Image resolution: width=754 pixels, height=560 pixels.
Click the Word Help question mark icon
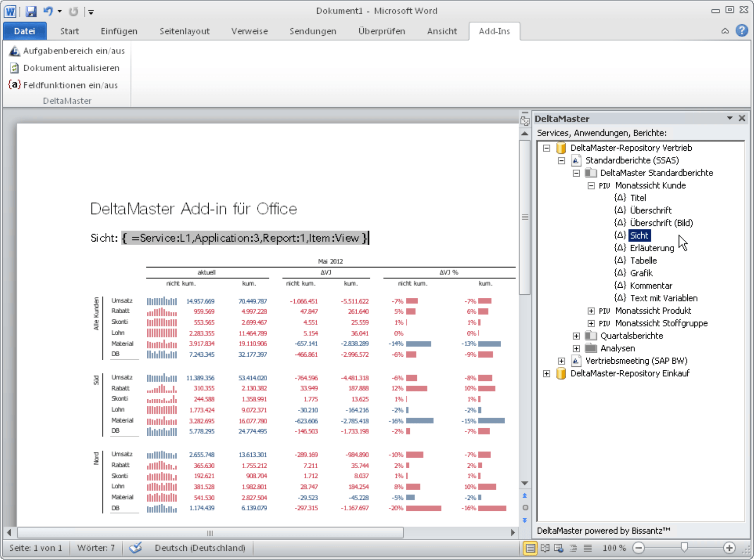[x=742, y=30]
